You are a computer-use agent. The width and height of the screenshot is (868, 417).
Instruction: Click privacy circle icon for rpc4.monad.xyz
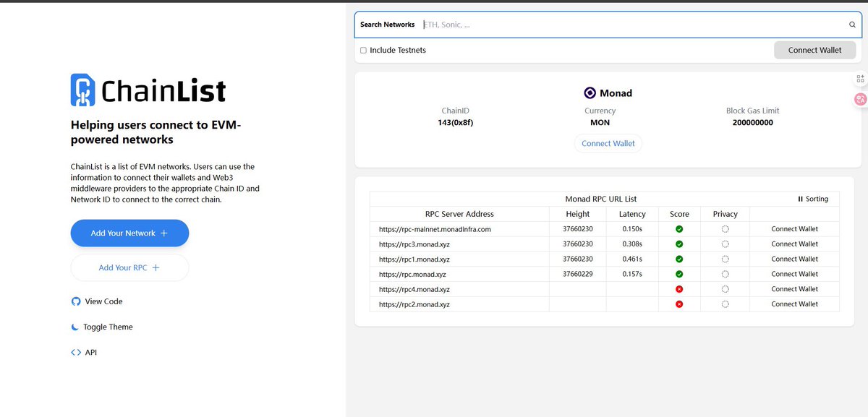(725, 289)
